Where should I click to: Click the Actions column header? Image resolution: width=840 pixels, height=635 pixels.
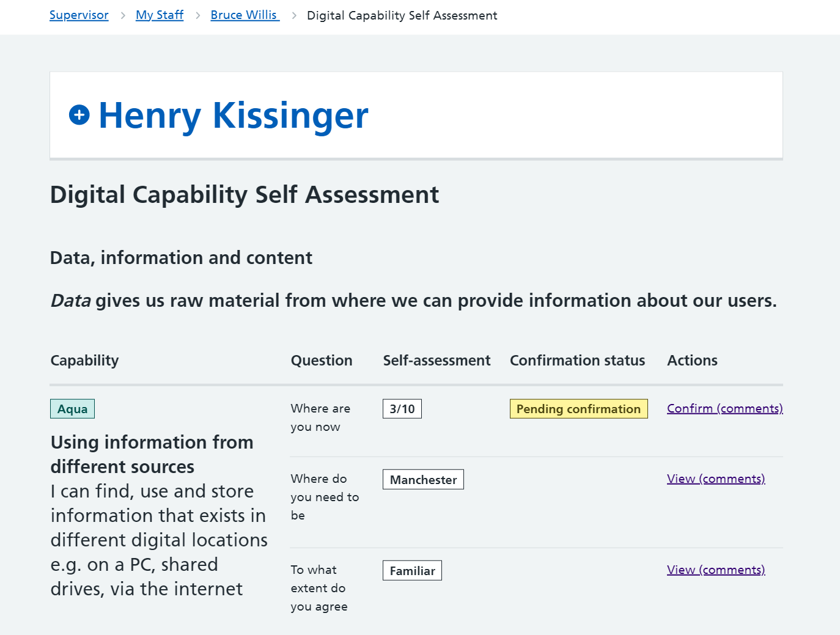tap(692, 361)
